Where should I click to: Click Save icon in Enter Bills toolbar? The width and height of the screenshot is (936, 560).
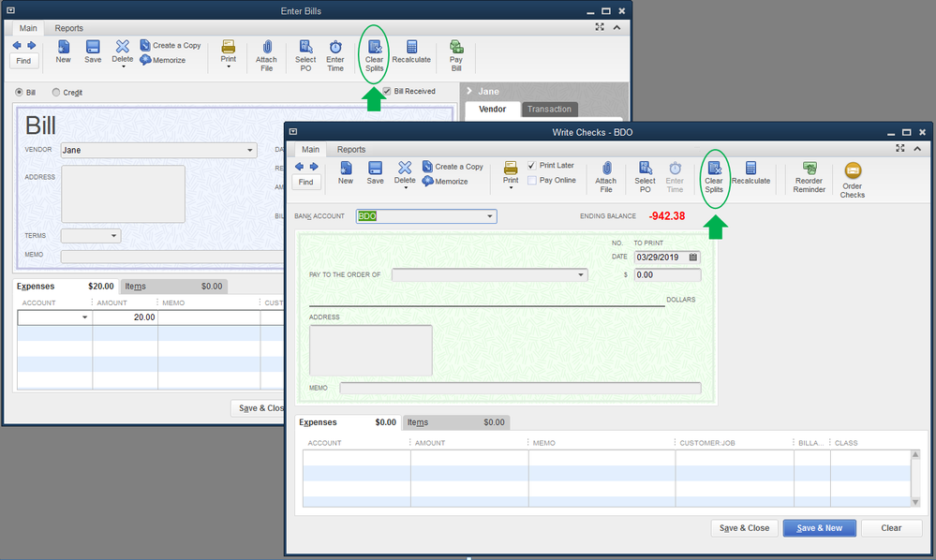pos(93,47)
